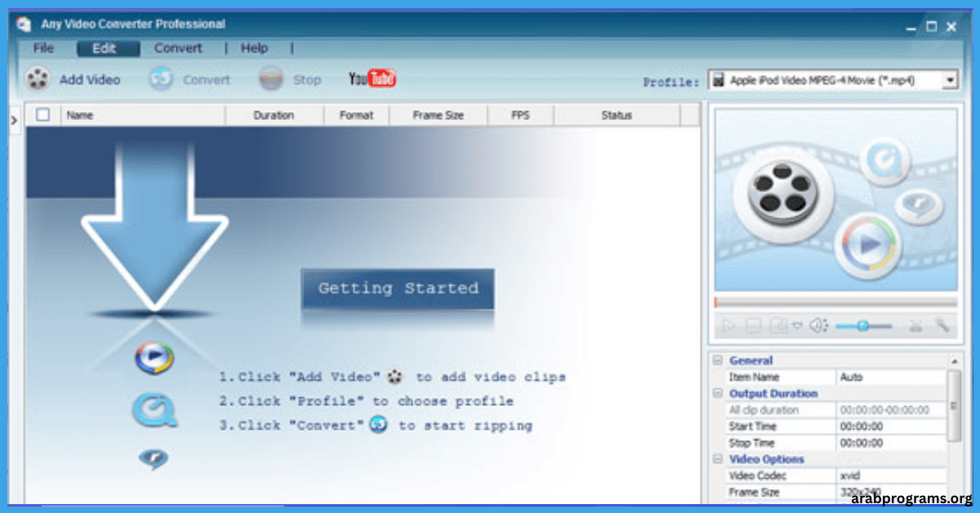Screen dimensions: 980x513
Task: Click the convert icon in step 3
Action: point(378,425)
